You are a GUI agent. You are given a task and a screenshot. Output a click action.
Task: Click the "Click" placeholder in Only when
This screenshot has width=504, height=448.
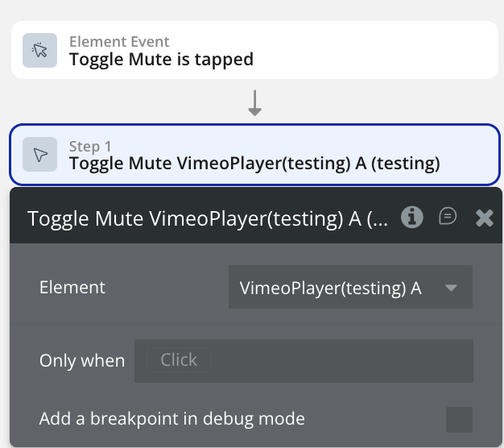point(178,360)
